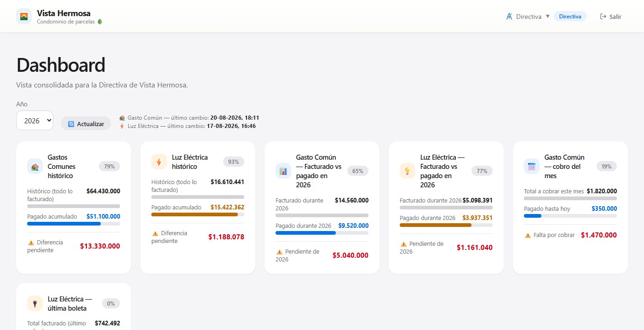This screenshot has height=330, width=644.
Task: Click the Gasto Común — cobro del mes title
Action: coord(564,167)
